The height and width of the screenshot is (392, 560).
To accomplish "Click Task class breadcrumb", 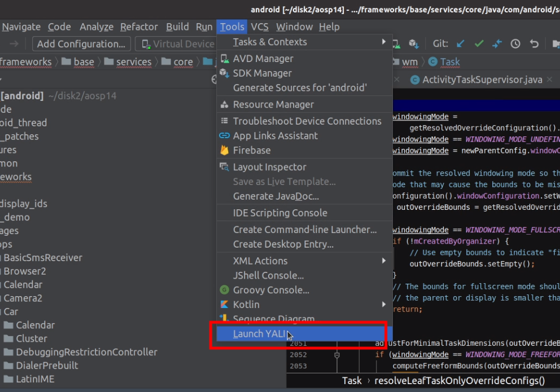I will pos(444,61).
